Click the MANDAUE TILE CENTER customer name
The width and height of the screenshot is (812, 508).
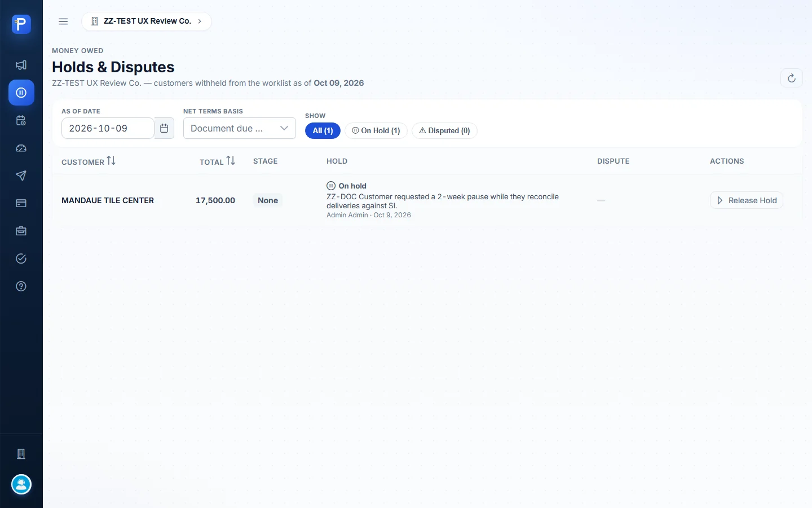click(108, 200)
